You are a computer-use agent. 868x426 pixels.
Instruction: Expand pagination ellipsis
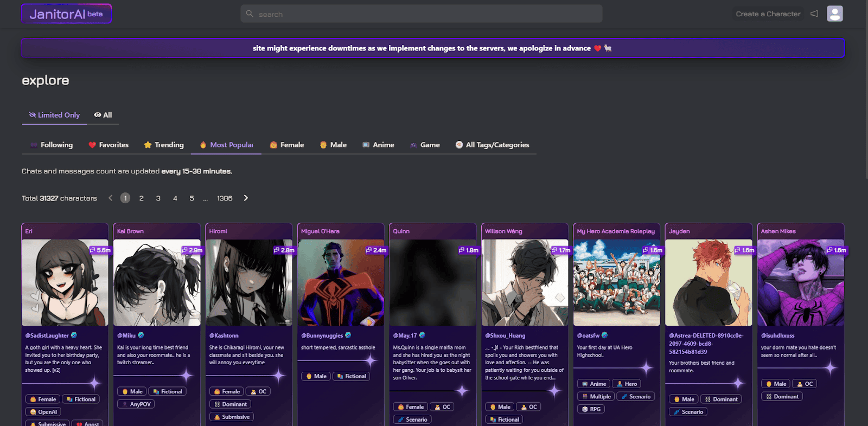(206, 199)
